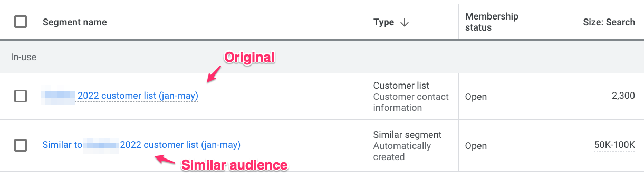Viewport: 644px width, 196px height.
Task: Tick the select-all checkbox in the header
Action: (21, 22)
